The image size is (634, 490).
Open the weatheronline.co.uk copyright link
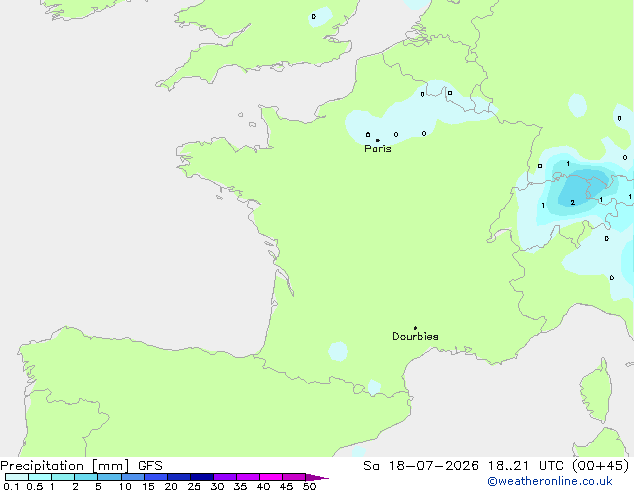(x=550, y=481)
